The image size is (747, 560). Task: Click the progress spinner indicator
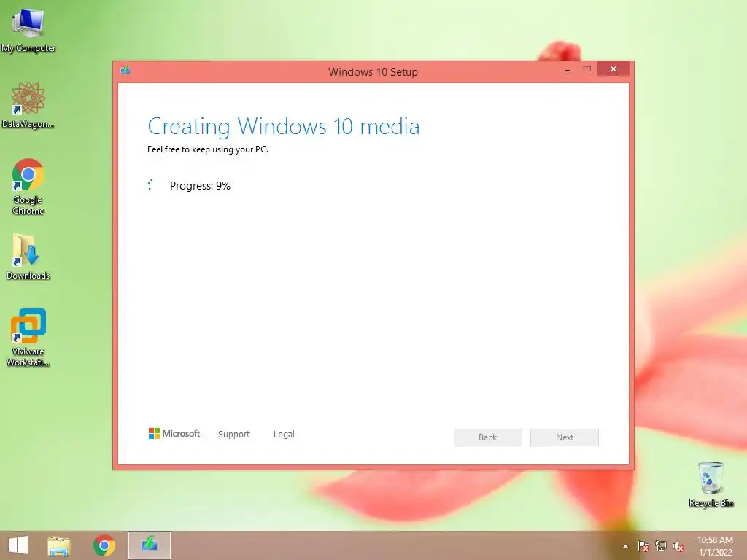tap(150, 185)
